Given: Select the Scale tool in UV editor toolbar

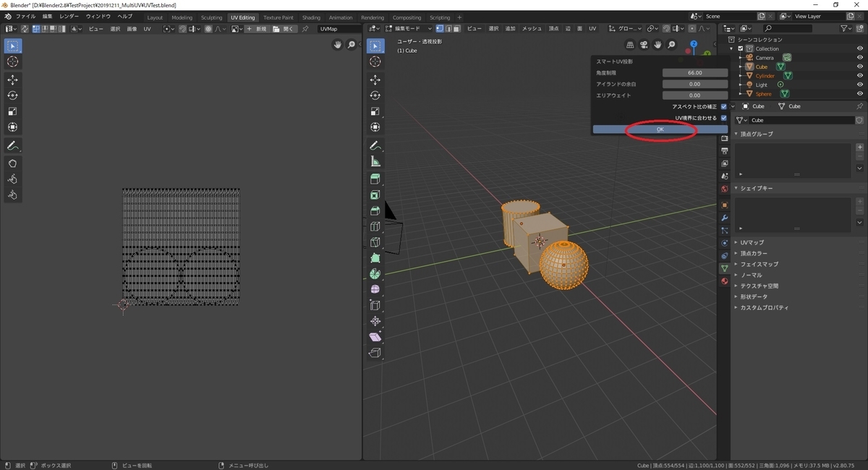Looking at the screenshot, I should [12, 111].
